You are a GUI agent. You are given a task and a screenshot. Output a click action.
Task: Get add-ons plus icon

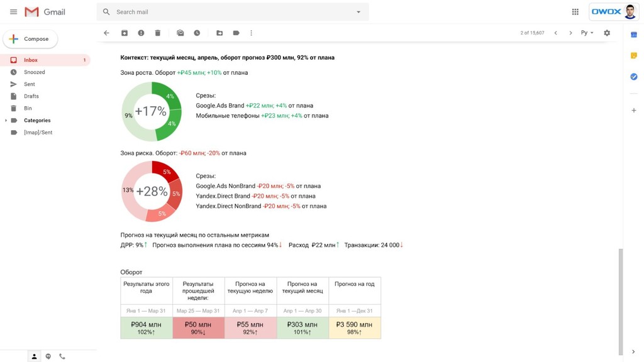[634, 111]
